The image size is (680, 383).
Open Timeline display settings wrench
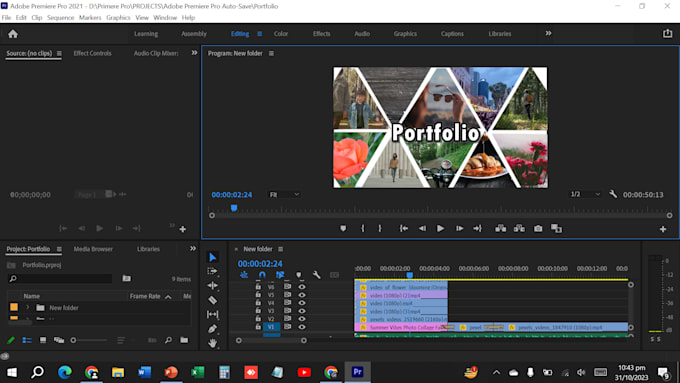[317, 275]
